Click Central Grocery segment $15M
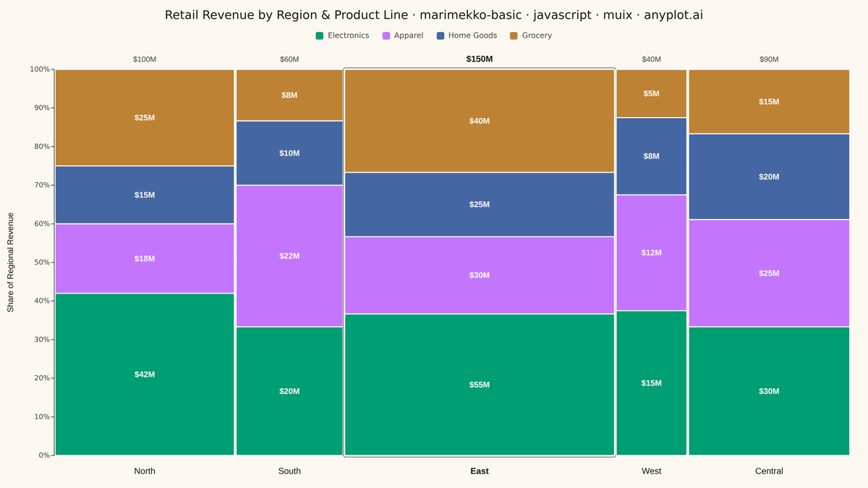 point(769,102)
